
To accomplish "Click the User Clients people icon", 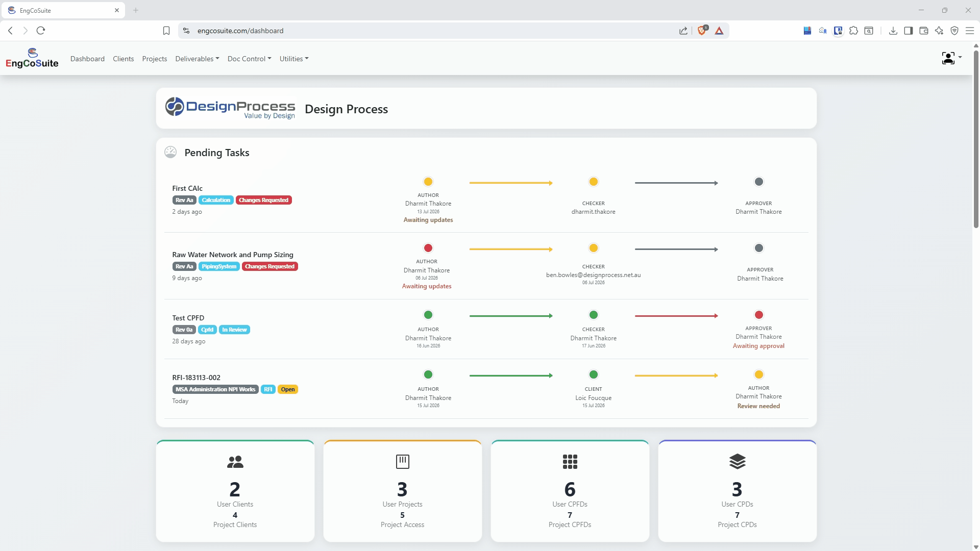I will click(235, 462).
